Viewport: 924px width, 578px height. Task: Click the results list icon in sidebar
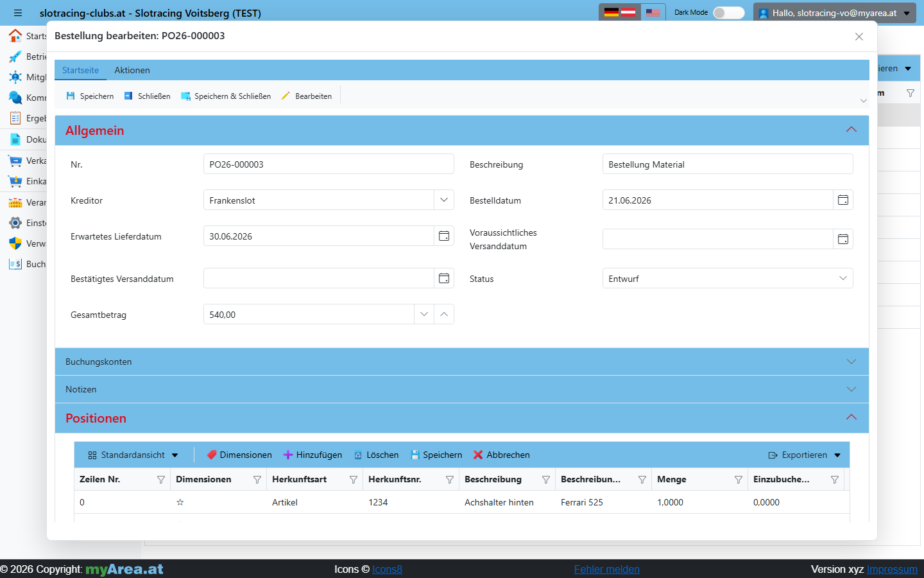click(x=15, y=118)
